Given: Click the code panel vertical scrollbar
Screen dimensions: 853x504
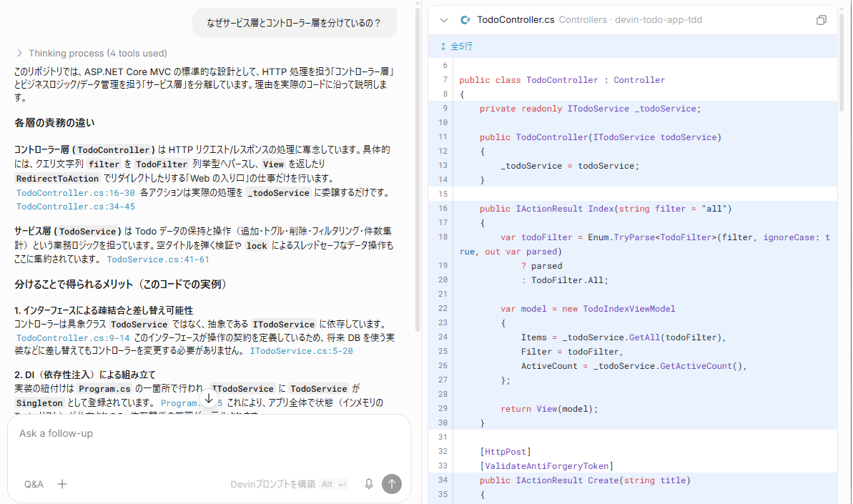Looking at the screenshot, I should point(842,62).
